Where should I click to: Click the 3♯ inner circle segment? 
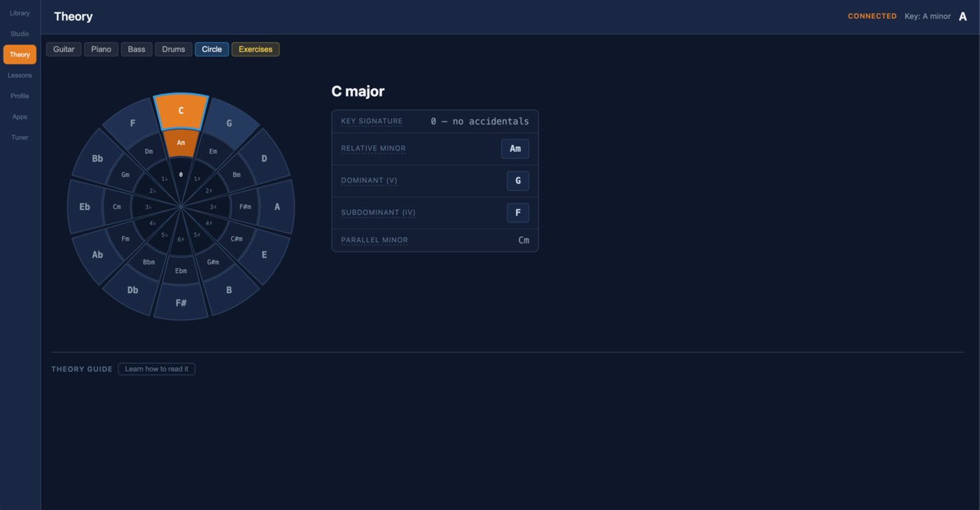coord(213,206)
